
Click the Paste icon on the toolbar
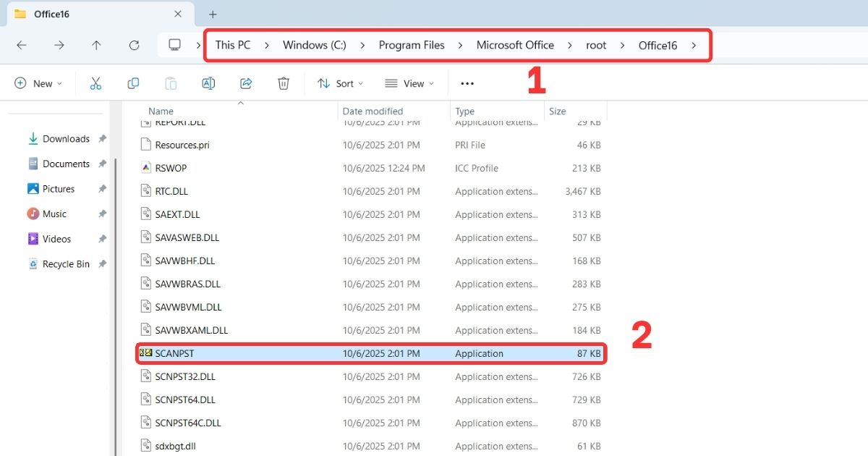171,83
